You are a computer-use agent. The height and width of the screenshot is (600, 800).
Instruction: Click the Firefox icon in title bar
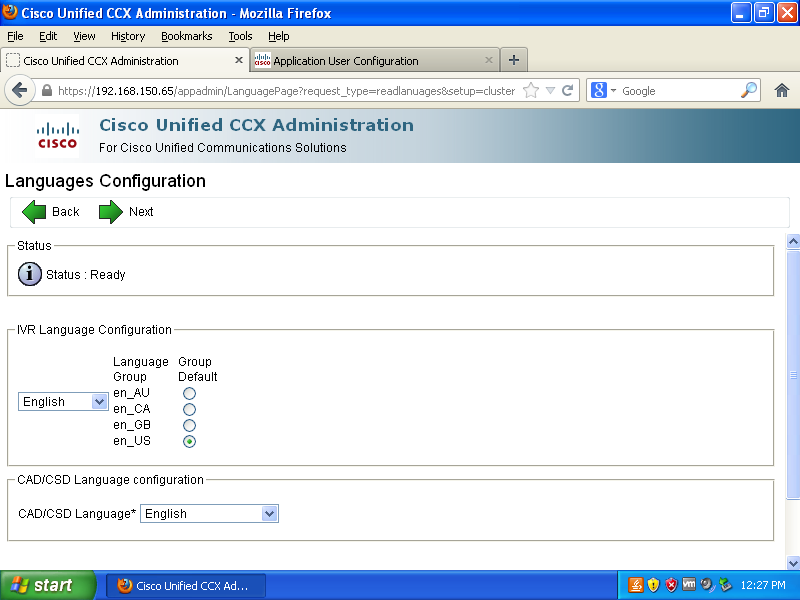point(10,12)
